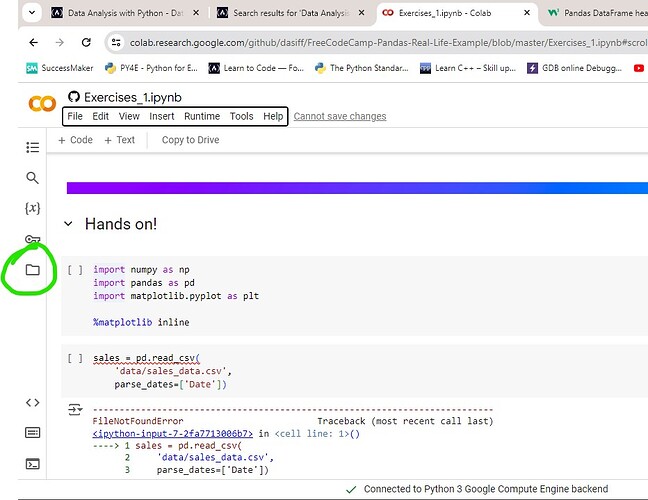Viewport: 648px width, 500px height.
Task: Click Copy to Drive button
Action: [x=191, y=140]
